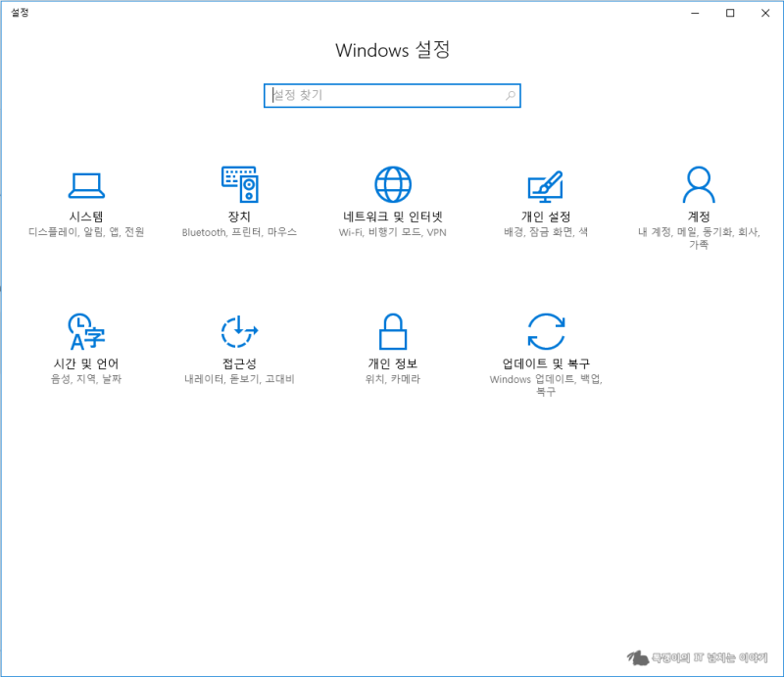Click the magnifier icon in search box
784x677 pixels.
coord(510,95)
